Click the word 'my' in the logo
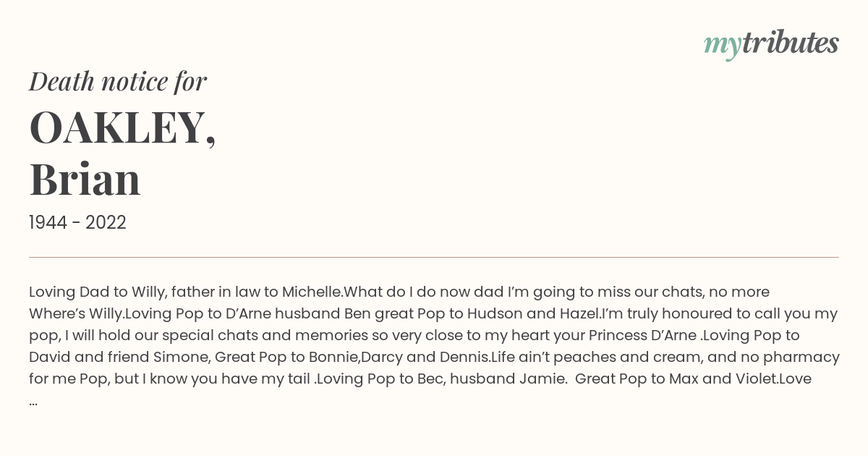868x456 pixels. click(x=722, y=46)
